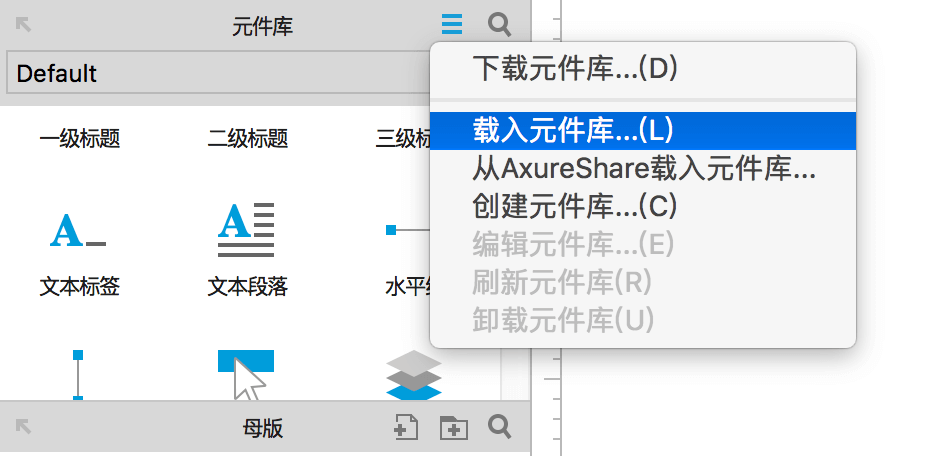The width and height of the screenshot is (936, 456).
Task: Select the dynamic panel layers widget
Action: (x=414, y=375)
